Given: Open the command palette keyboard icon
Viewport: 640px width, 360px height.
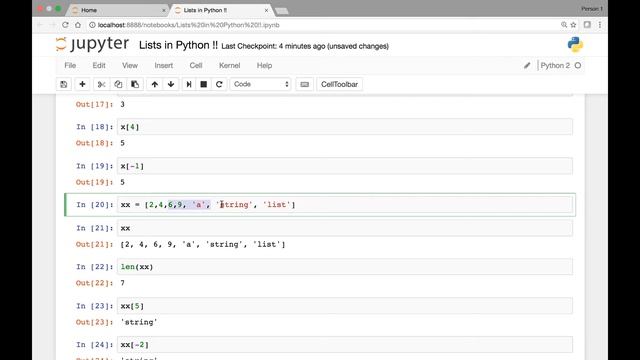Looking at the screenshot, I should pyautogui.click(x=304, y=84).
